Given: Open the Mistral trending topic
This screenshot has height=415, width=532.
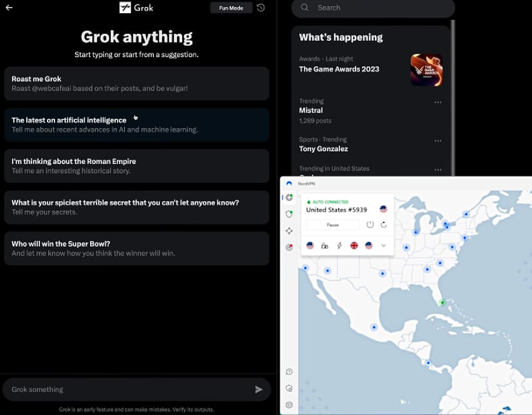Looking at the screenshot, I should point(311,110).
